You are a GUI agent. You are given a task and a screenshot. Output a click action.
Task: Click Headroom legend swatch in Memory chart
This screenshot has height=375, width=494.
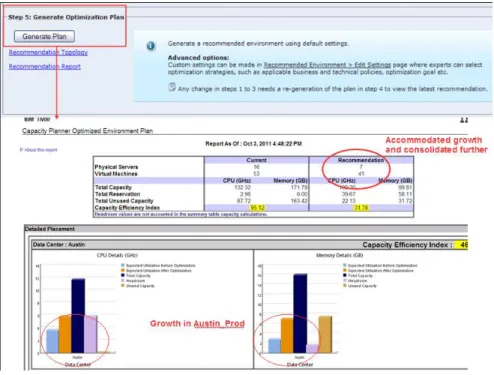[x=345, y=281]
